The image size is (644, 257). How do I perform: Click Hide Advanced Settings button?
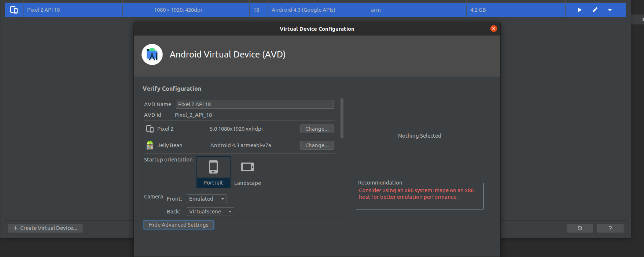click(179, 225)
